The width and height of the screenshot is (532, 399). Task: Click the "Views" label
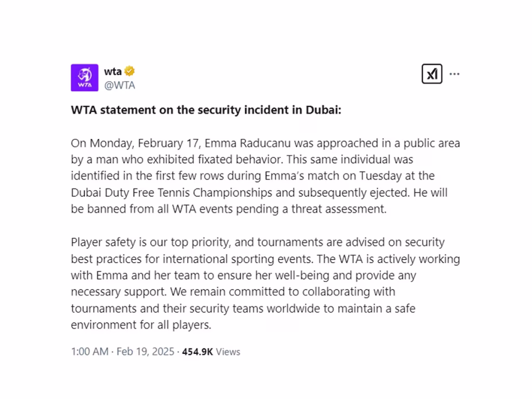pyautogui.click(x=228, y=352)
